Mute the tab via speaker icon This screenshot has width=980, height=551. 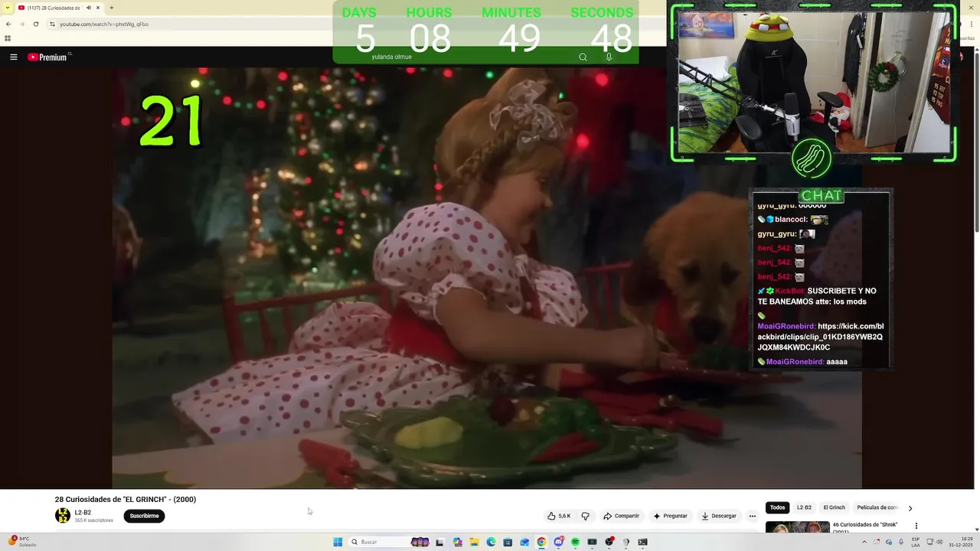[89, 8]
